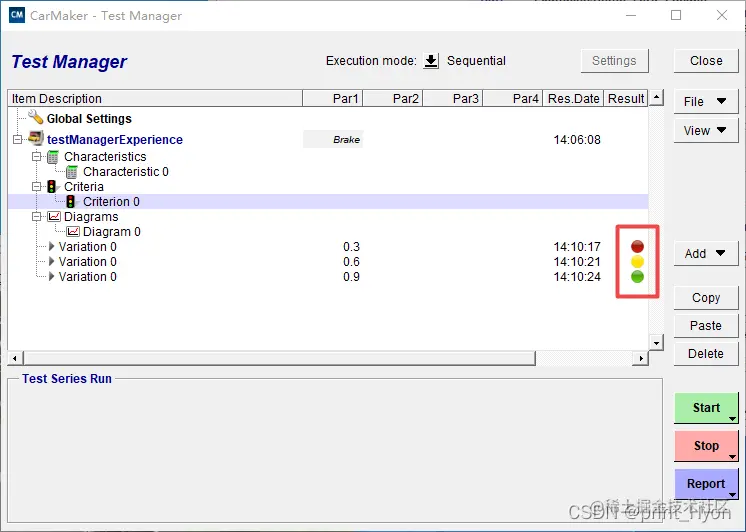This screenshot has height=532, width=746.
Task: Maximize the Test Manager window
Action: [x=676, y=15]
